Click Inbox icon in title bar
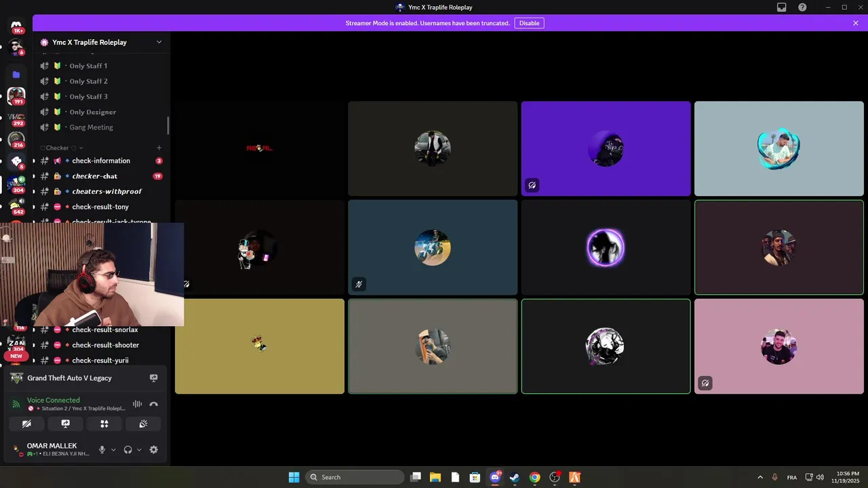 [x=782, y=7]
